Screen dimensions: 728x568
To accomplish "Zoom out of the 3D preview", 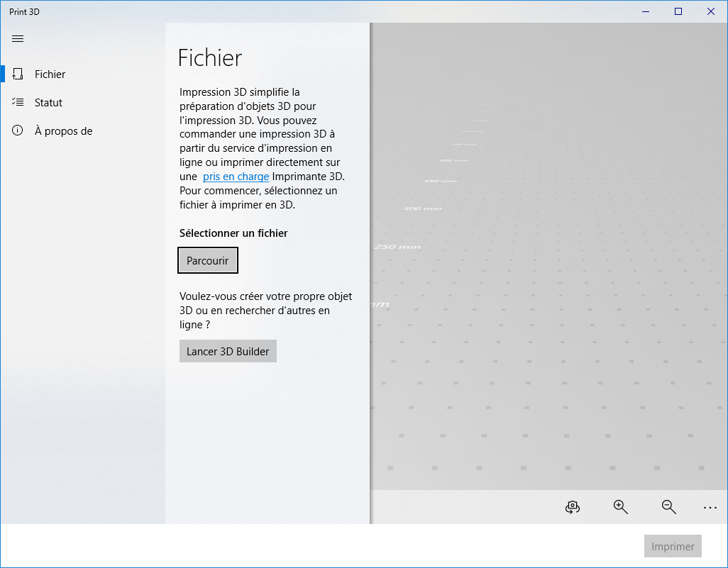I will (x=668, y=507).
